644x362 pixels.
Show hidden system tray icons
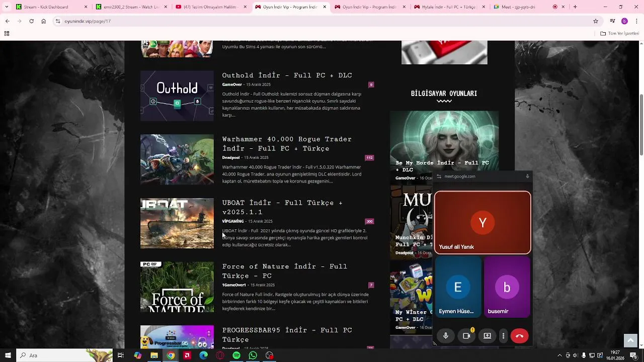(559, 355)
